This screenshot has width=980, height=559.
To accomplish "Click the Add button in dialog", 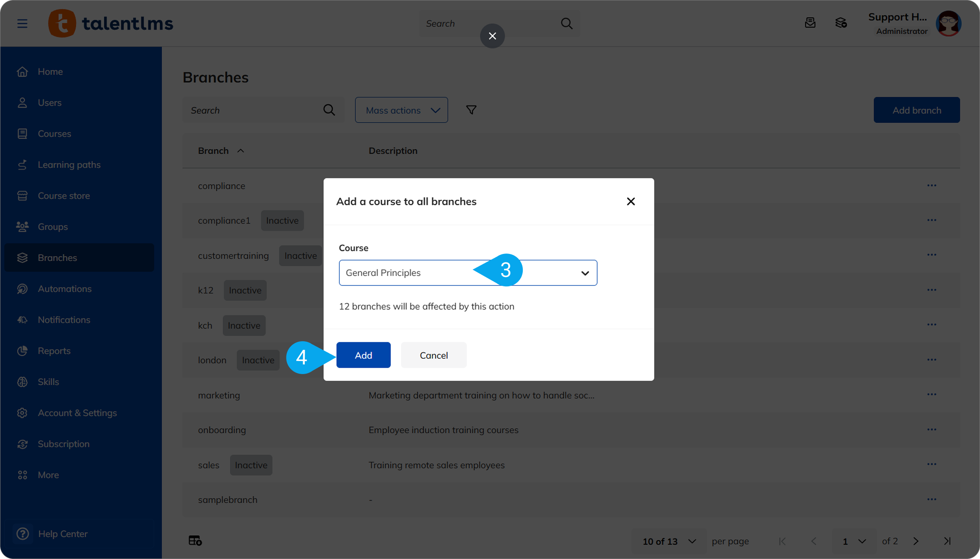I will pyautogui.click(x=363, y=355).
